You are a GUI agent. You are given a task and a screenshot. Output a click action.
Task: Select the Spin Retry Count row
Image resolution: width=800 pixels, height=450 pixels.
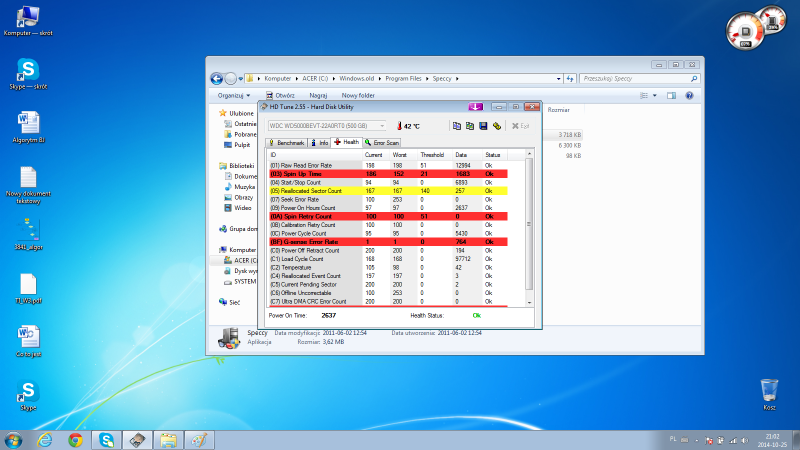pyautogui.click(x=388, y=216)
